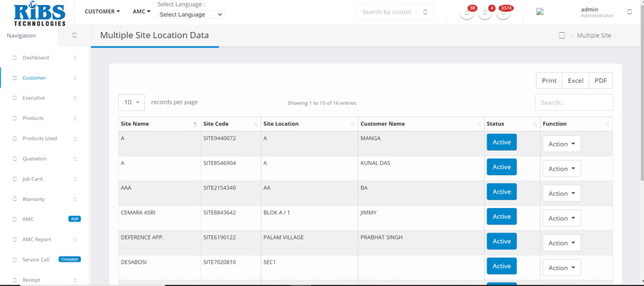
Task: Expand the Select Language dropdown
Action: pos(190,14)
